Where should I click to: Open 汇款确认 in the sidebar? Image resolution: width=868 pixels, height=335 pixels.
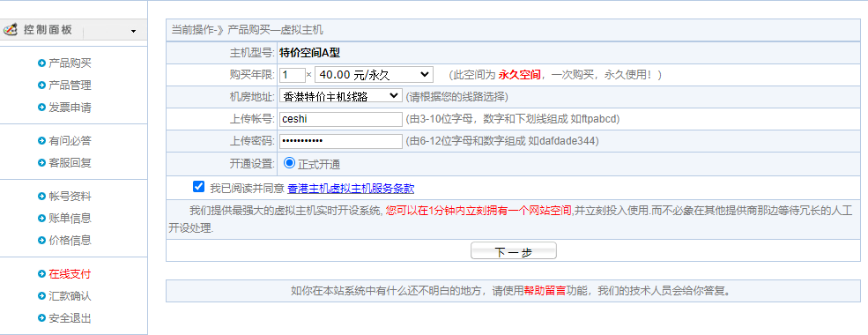[70, 296]
